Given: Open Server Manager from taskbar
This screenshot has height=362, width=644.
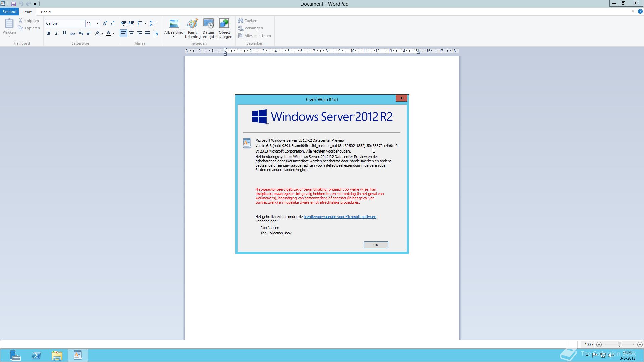Looking at the screenshot, I should click(15, 355).
